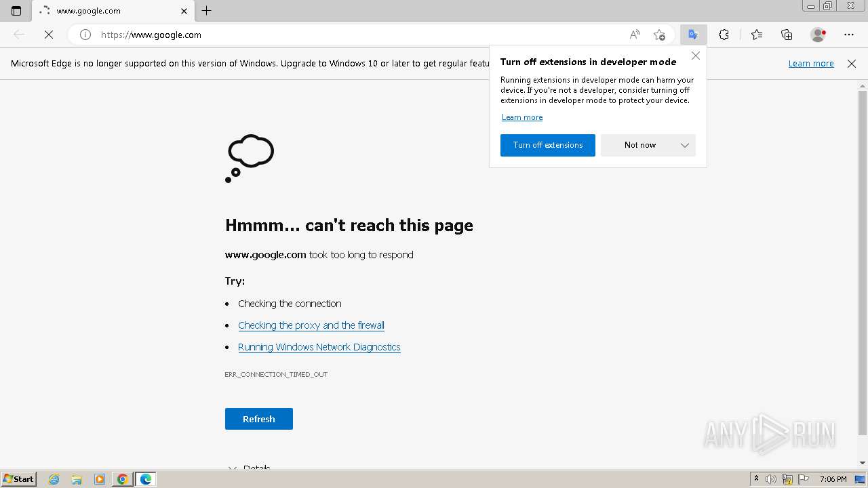The height and width of the screenshot is (488, 868).
Task: Open the user profile avatar
Action: coord(818,35)
